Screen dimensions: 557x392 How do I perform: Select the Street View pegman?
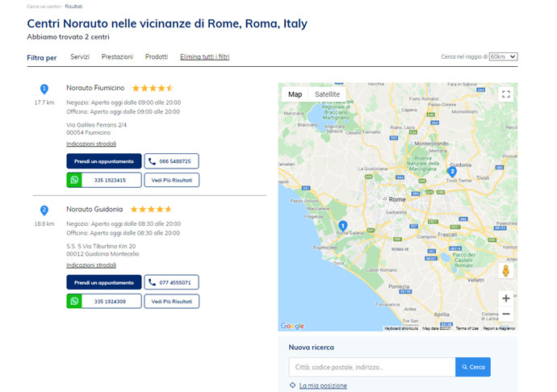tap(506, 271)
